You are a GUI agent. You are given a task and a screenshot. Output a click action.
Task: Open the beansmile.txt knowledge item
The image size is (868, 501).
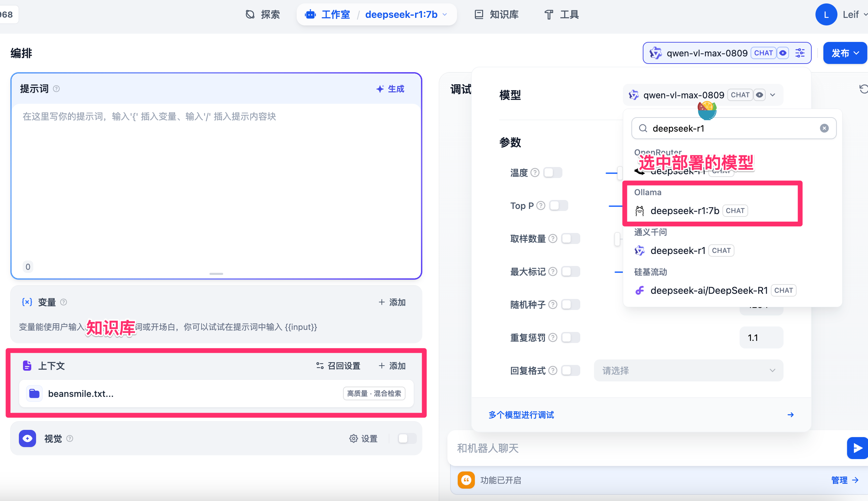(x=217, y=393)
